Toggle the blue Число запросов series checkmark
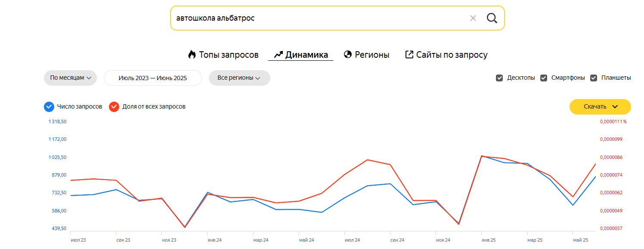 click(x=49, y=106)
